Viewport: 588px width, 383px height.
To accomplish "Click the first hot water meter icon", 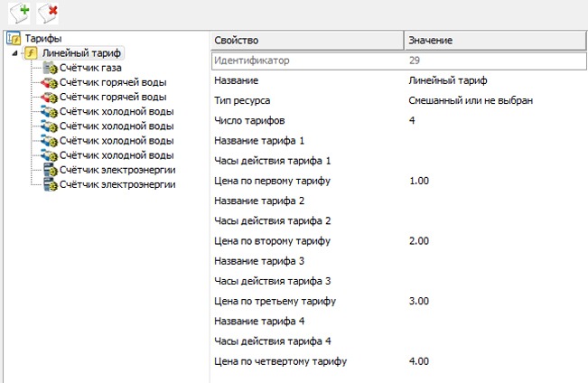I will click(x=50, y=83).
